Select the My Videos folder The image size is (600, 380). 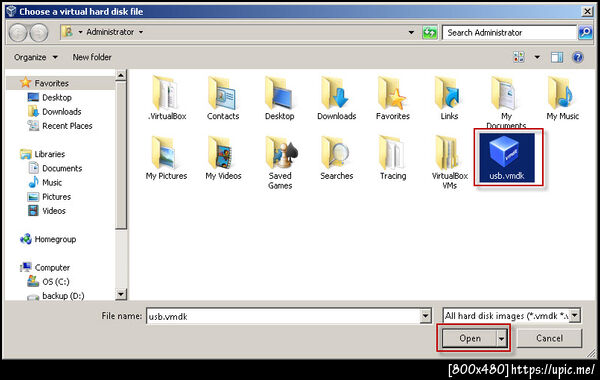[x=223, y=158]
